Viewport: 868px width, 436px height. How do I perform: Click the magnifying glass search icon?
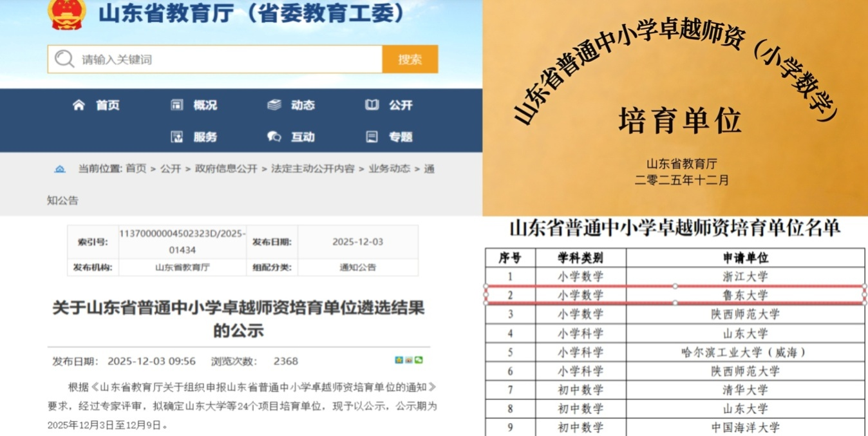click(x=64, y=59)
